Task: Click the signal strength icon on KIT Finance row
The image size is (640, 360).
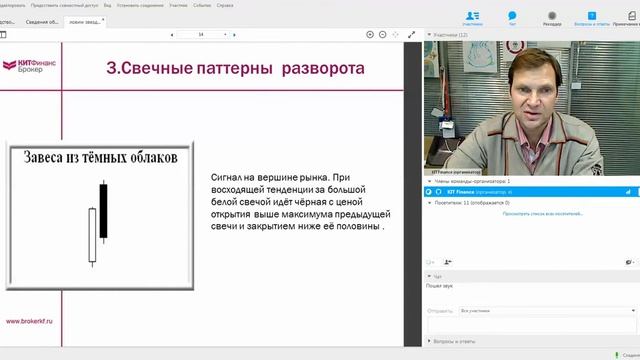Action: [628, 192]
